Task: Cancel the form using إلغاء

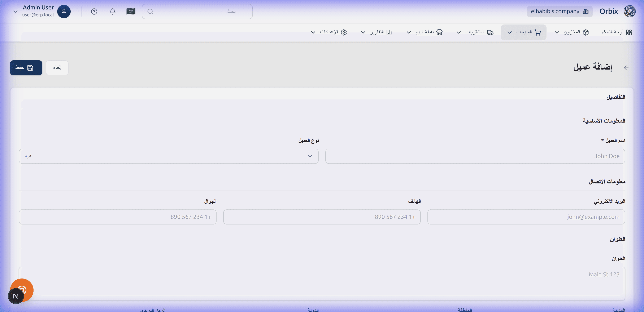Action: (x=57, y=68)
